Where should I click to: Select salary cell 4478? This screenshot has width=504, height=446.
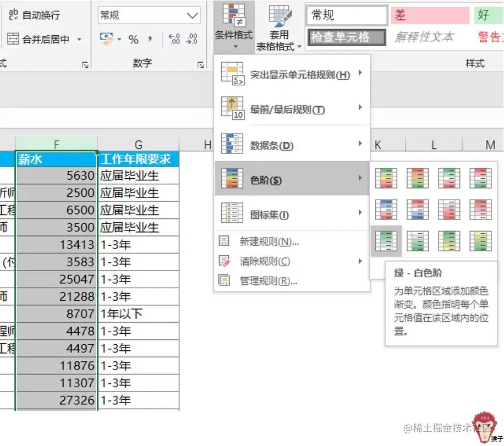[x=56, y=331]
